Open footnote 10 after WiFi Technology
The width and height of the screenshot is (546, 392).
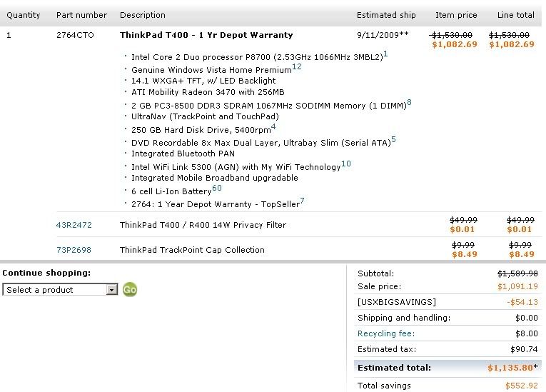[346, 164]
